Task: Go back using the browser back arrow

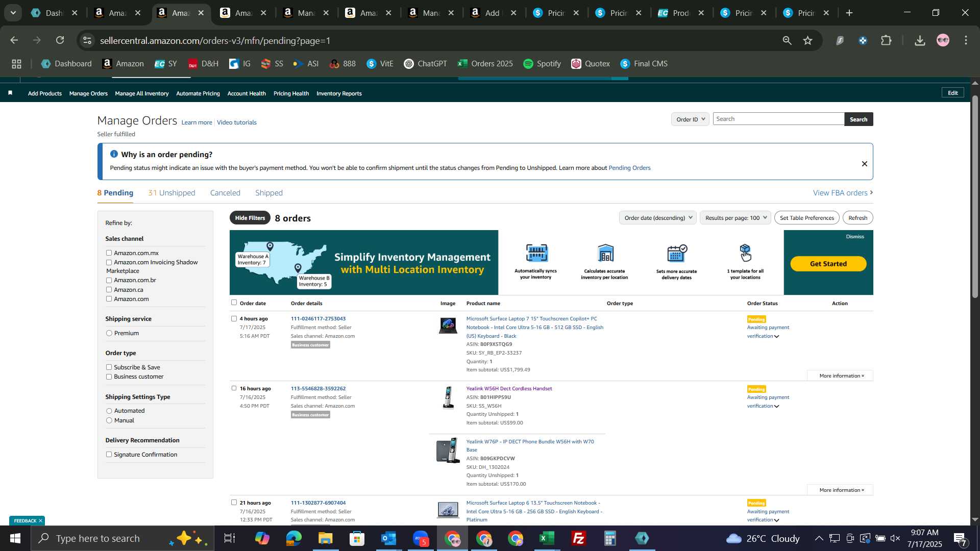Action: pyautogui.click(x=14, y=40)
